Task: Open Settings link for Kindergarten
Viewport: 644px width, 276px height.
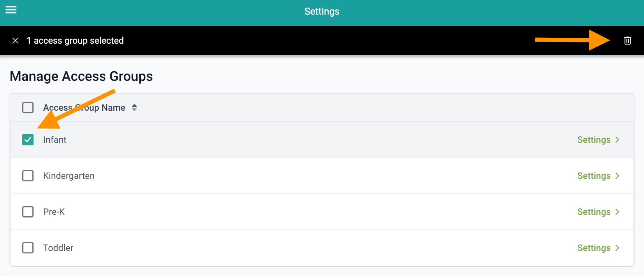Action: pyautogui.click(x=594, y=176)
